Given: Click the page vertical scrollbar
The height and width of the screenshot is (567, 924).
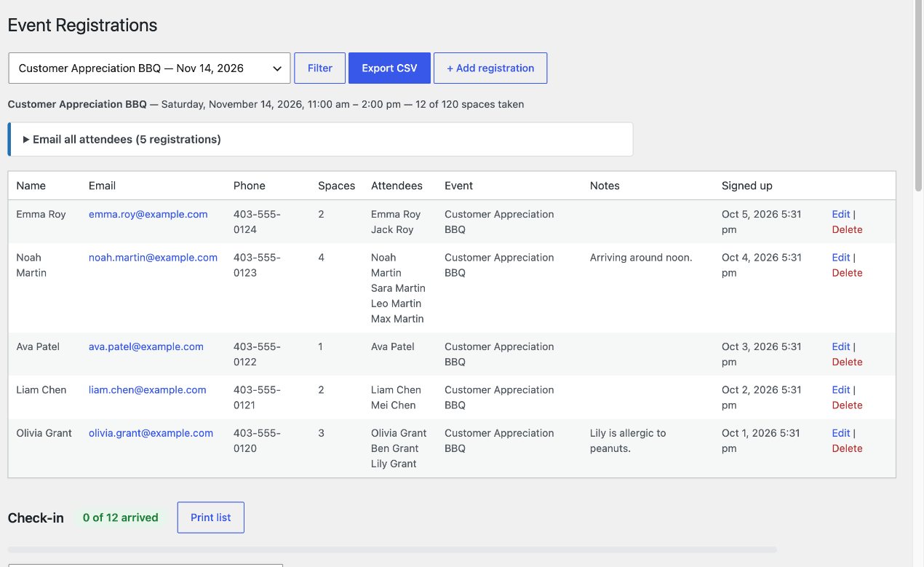Looking at the screenshot, I should pos(918,283).
